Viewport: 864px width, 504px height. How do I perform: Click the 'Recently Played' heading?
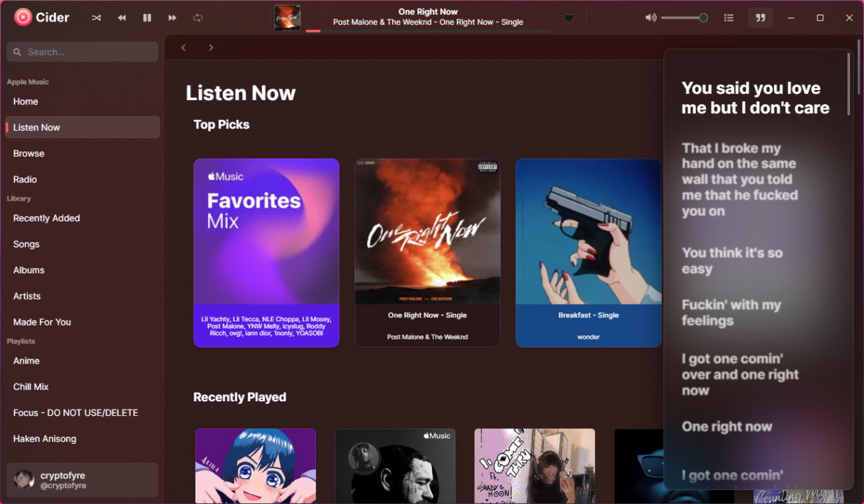[x=239, y=397]
